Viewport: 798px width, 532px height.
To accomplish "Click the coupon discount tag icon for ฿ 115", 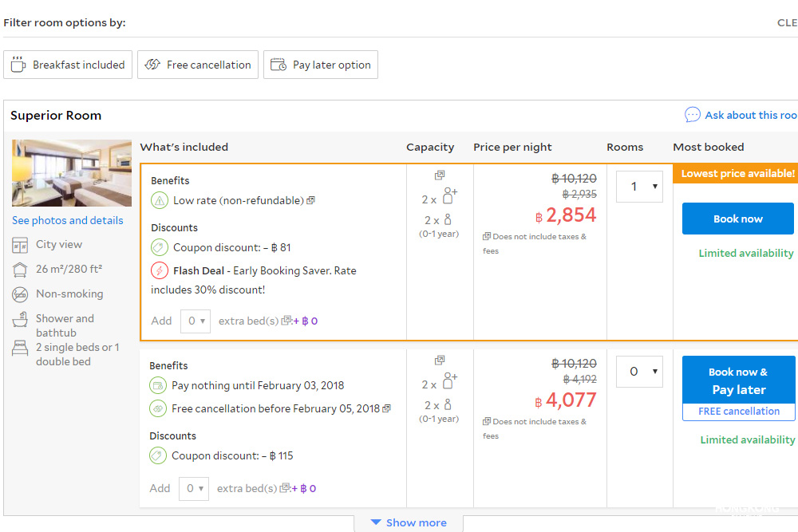I will (x=158, y=456).
